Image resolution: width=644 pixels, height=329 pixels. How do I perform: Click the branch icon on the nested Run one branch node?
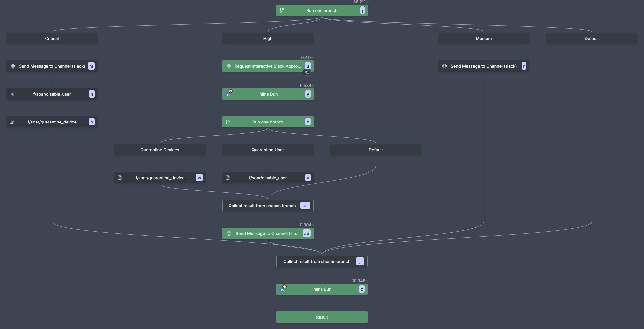pyautogui.click(x=229, y=122)
